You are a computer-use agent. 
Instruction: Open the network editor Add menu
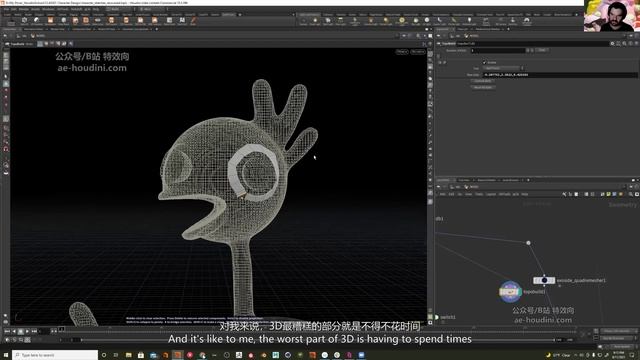[x=442, y=194]
